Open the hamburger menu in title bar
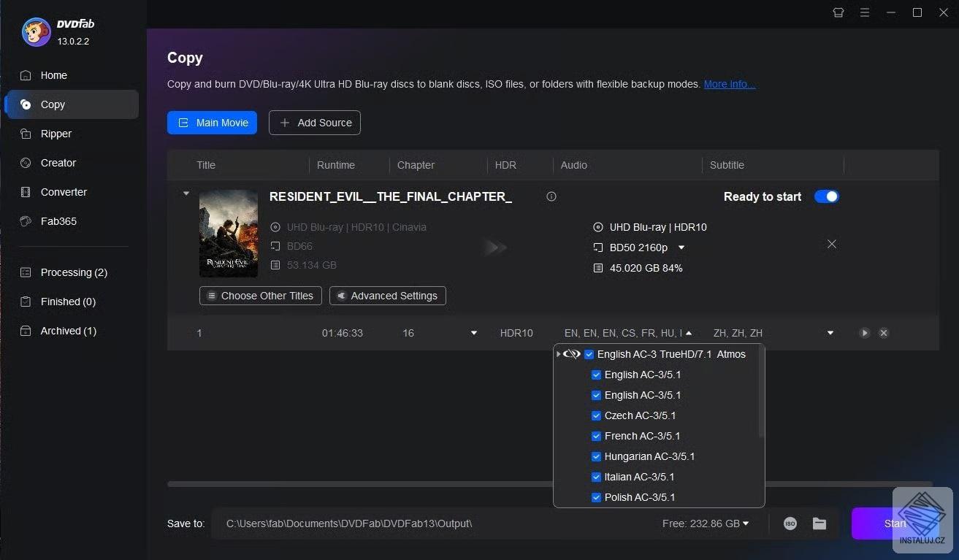Screen dimensions: 959x560 (x=865, y=12)
